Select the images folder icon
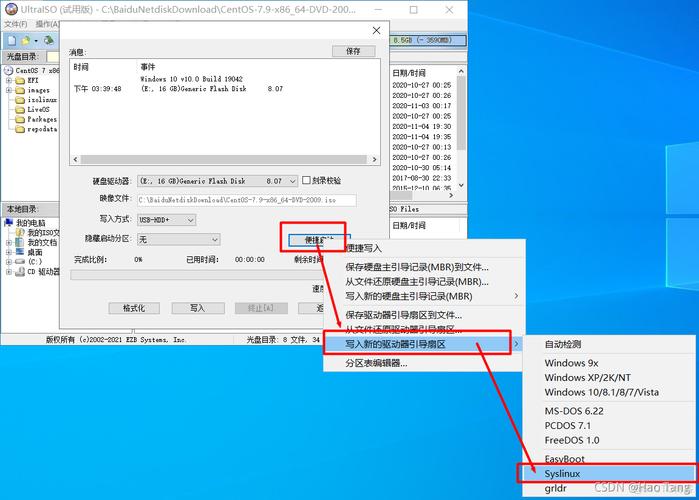This screenshot has height=500, width=699. pyautogui.click(x=20, y=90)
